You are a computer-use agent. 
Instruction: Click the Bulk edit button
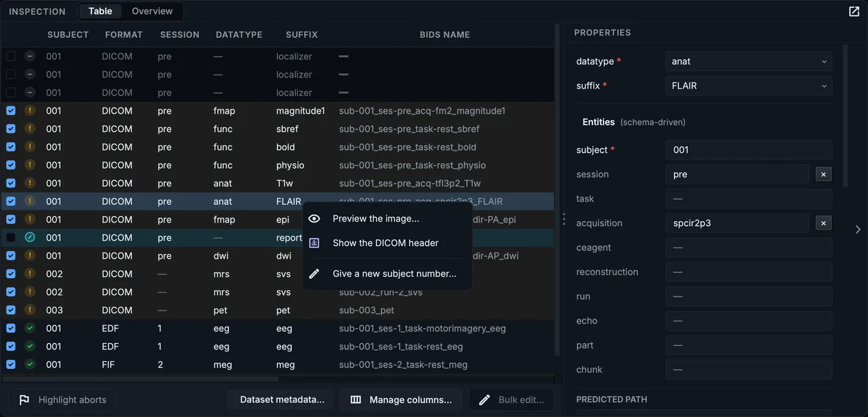click(511, 400)
